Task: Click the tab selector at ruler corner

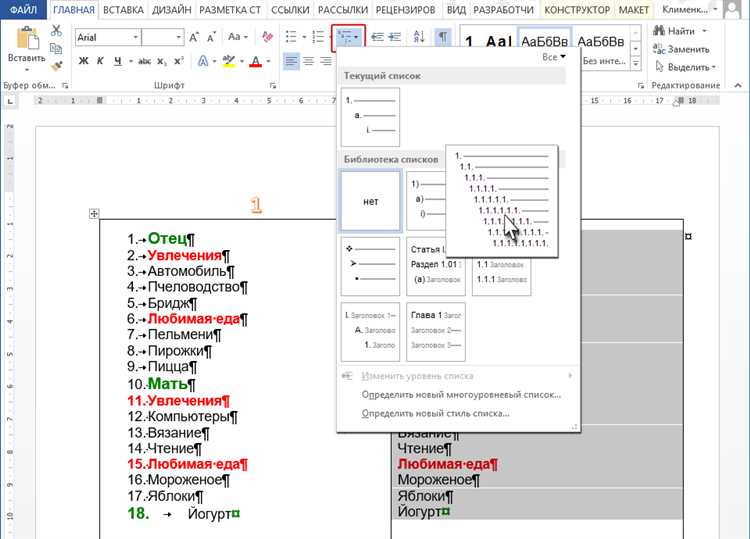Action: tap(10, 101)
